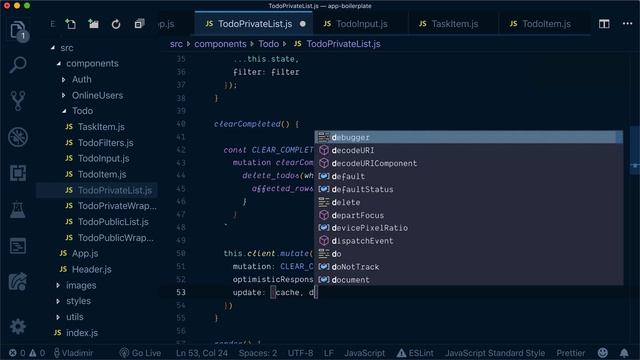The height and width of the screenshot is (360, 640).
Task: Open the Explorer view in activity bar
Action: [x=18, y=30]
